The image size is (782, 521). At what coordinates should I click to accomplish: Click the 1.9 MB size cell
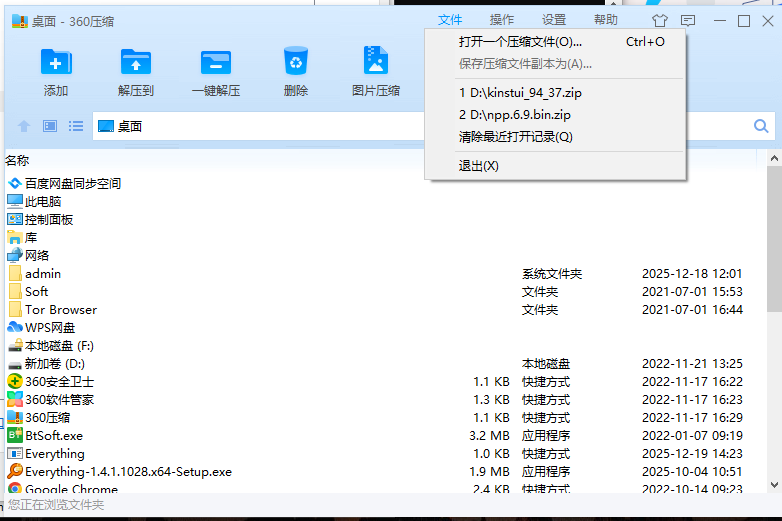coord(489,472)
